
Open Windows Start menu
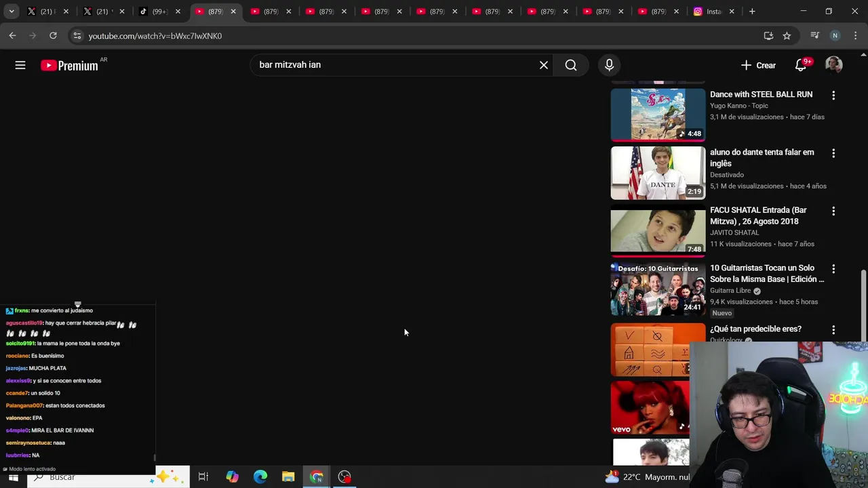(13, 477)
